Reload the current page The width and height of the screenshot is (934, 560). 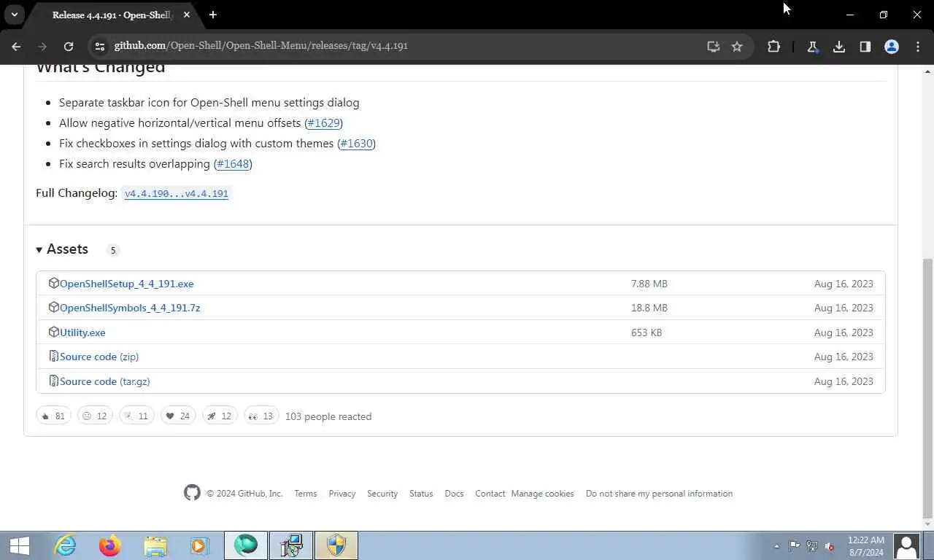coord(69,46)
